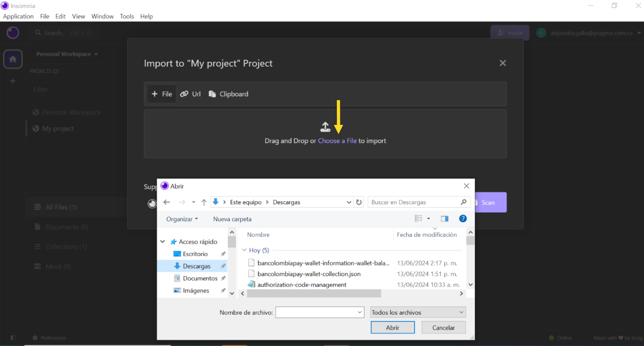The height and width of the screenshot is (346, 644).
Task: Click Nueva carpeta
Action: click(232, 219)
